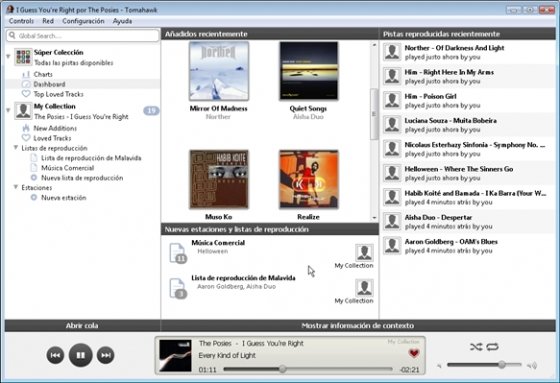Image resolution: width=560 pixels, height=383 pixels.
Task: Skip to the previous track
Action: pyautogui.click(x=55, y=355)
